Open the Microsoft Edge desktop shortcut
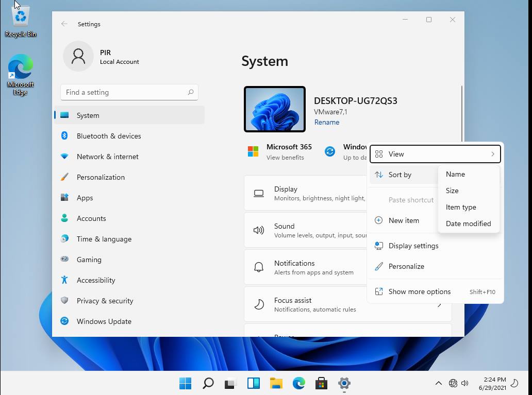 click(x=20, y=75)
